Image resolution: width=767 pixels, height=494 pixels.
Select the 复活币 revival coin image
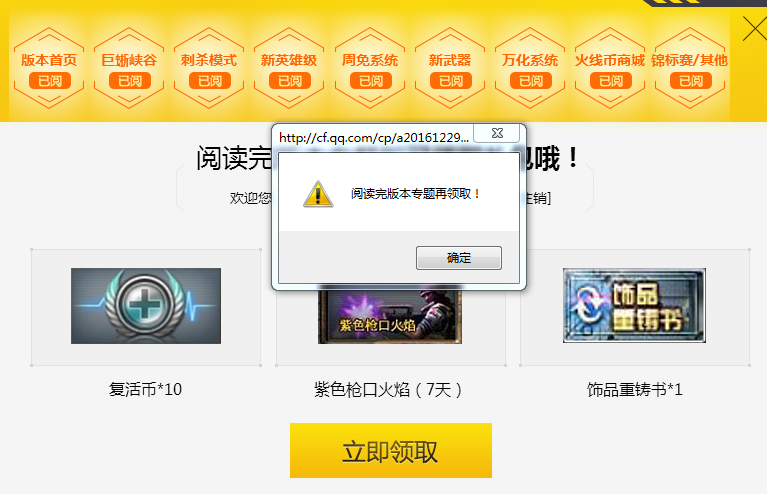click(x=146, y=306)
